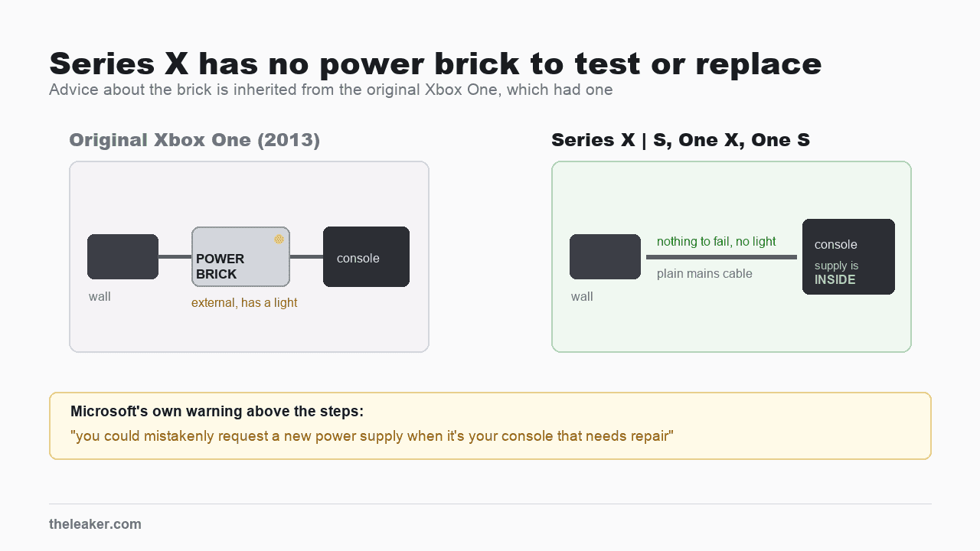Select the POWER BRICK box
The image size is (980, 551).
point(240,256)
